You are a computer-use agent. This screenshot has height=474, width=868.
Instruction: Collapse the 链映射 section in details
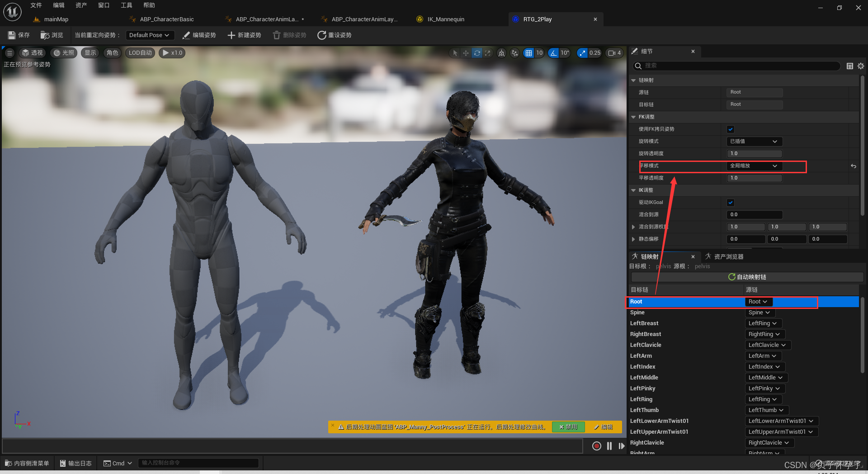(633, 81)
